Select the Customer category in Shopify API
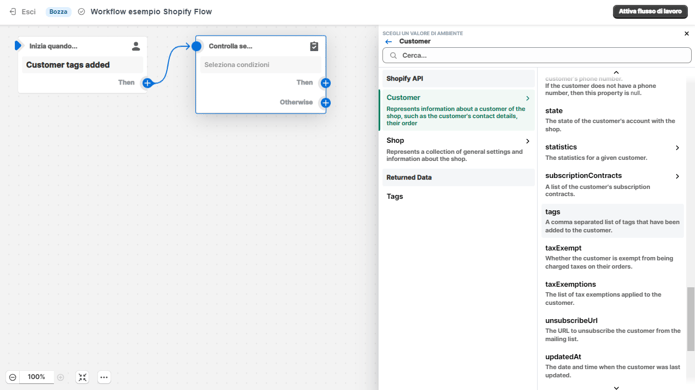The height and width of the screenshot is (390, 695). [457, 110]
